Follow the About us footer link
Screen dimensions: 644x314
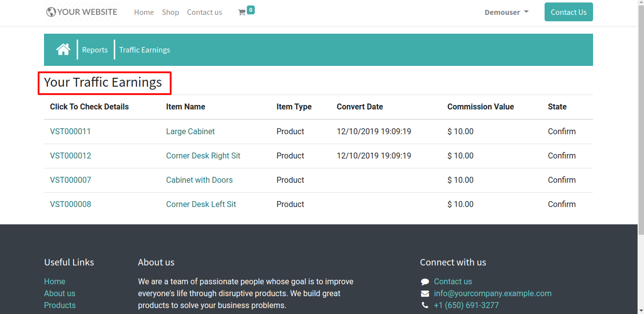59,294
